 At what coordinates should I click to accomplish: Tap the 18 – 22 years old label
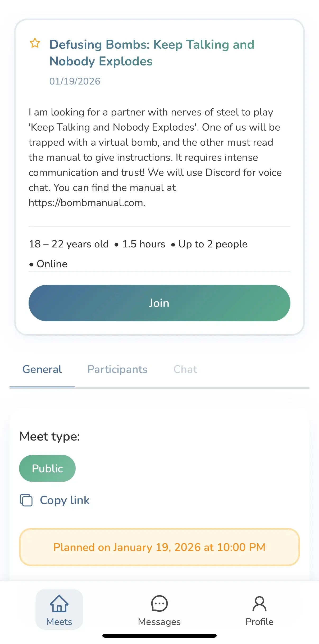pos(69,244)
